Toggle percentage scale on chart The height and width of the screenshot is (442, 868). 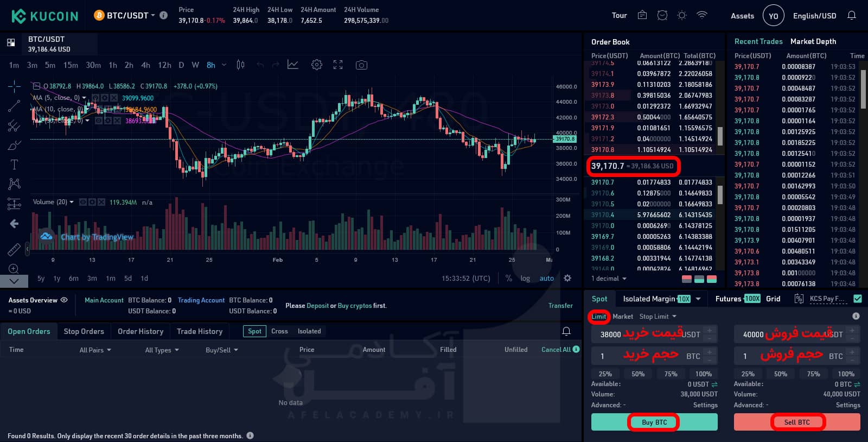[509, 278]
